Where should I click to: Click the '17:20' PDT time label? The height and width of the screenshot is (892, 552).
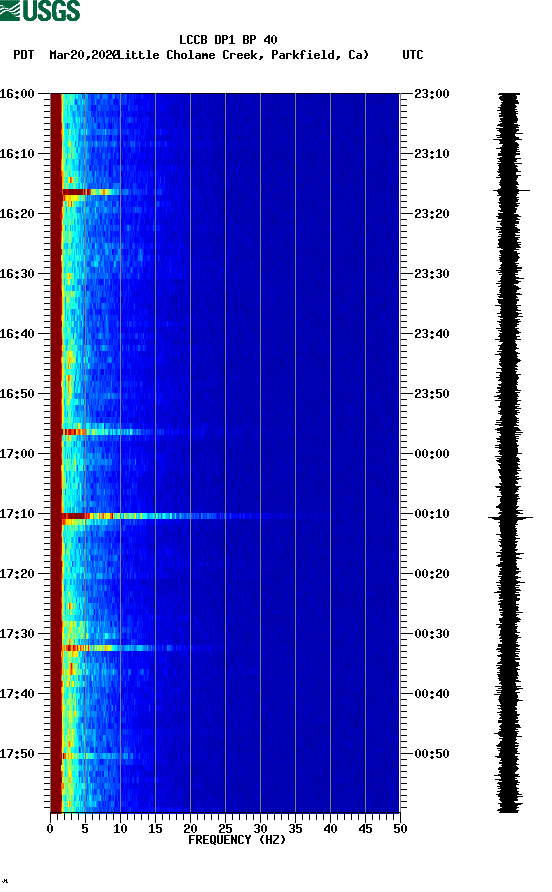click(x=17, y=574)
